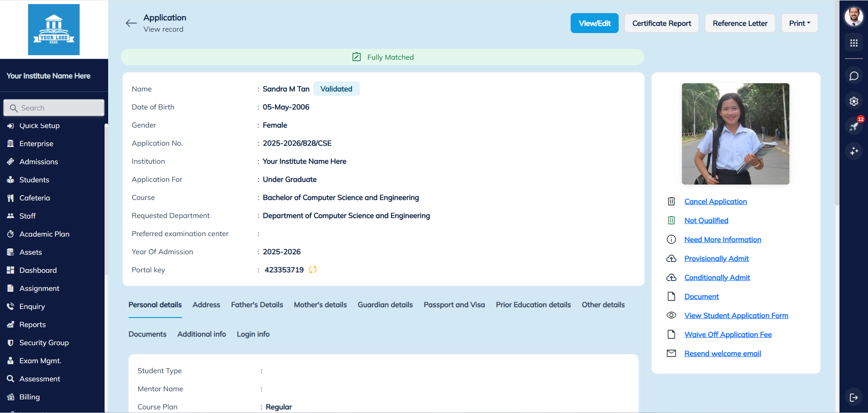Open the Print dropdown
This screenshot has height=413, width=868.
[x=799, y=23]
